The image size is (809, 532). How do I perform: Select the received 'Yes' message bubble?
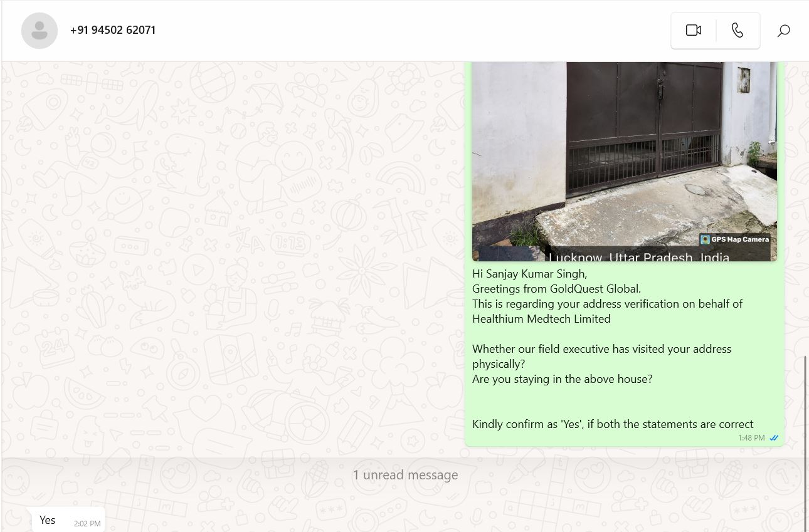click(x=69, y=520)
